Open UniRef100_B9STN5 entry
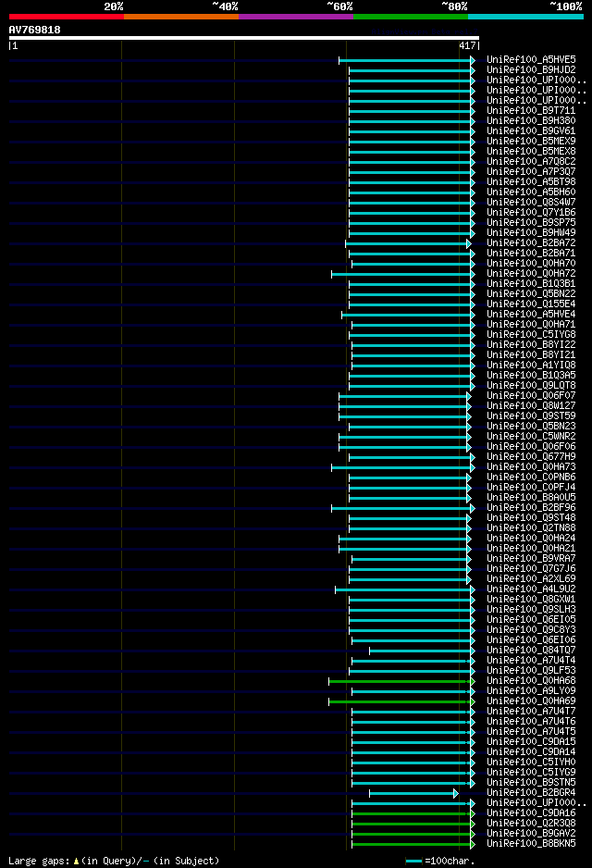This screenshot has width=592, height=868. coord(531,783)
